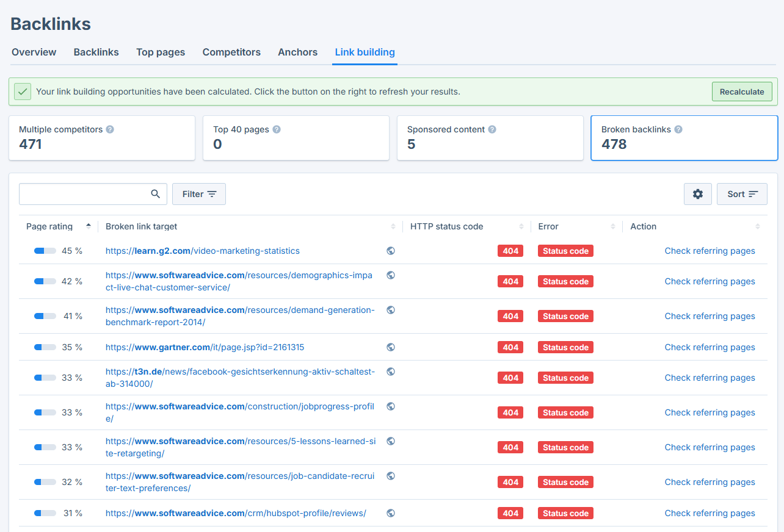The image size is (784, 532).
Task: Open the Filter panel
Action: pyautogui.click(x=198, y=193)
